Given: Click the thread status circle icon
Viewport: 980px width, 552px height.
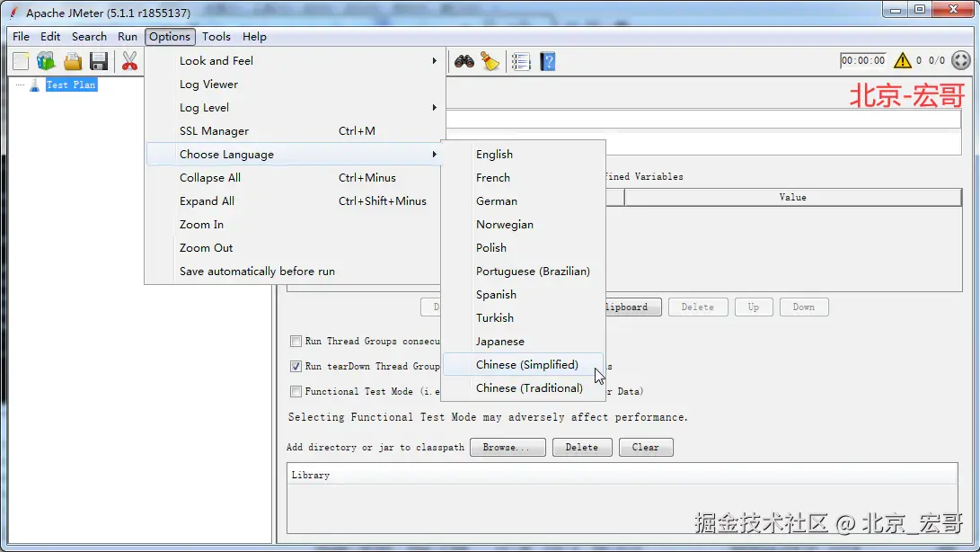Looking at the screenshot, I should coord(960,61).
